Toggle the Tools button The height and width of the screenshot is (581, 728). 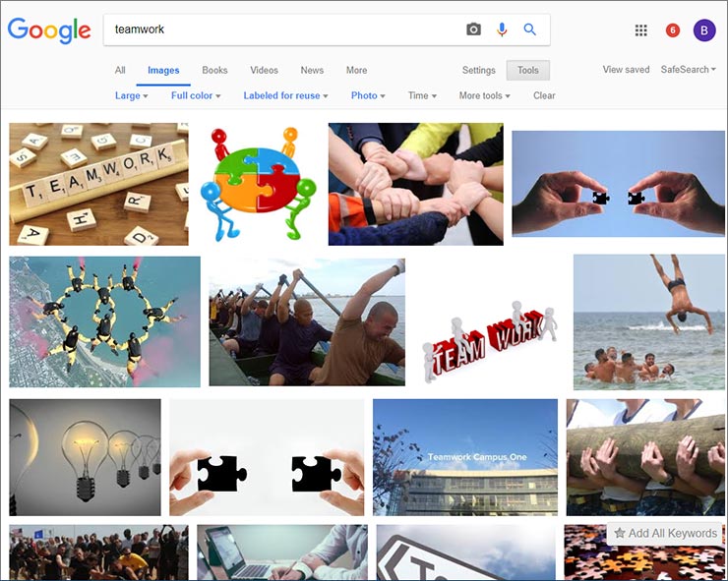[x=528, y=70]
